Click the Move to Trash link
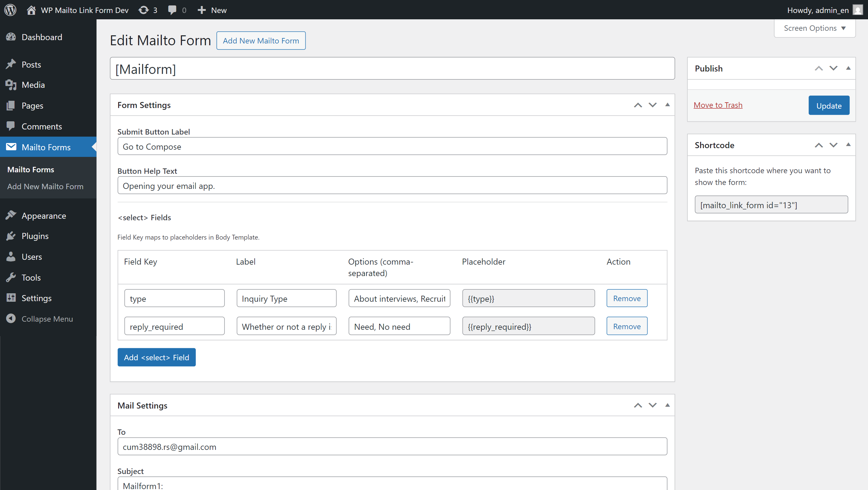This screenshot has height=490, width=868. pos(718,105)
